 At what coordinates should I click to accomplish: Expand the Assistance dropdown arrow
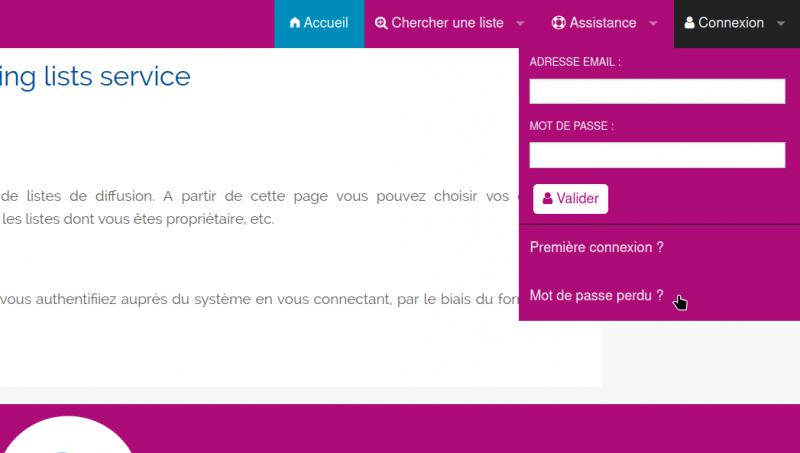653,24
